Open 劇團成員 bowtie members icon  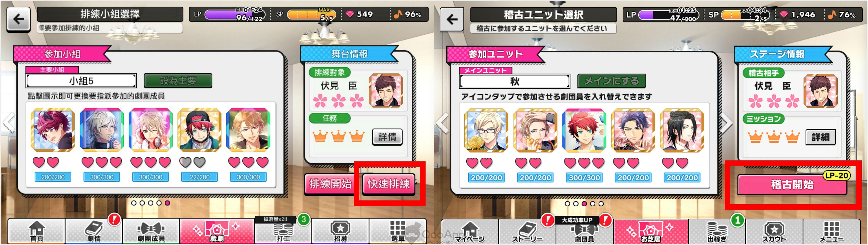(x=151, y=231)
